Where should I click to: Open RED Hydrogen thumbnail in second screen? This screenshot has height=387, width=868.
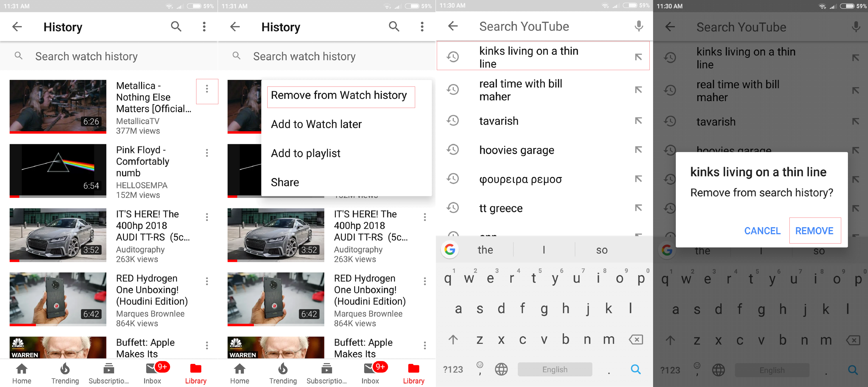click(x=276, y=299)
